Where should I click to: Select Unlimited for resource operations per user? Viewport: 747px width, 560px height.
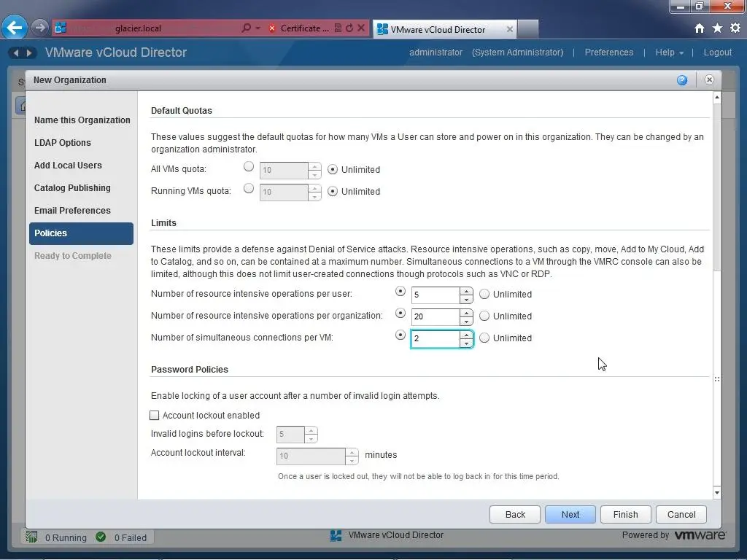tap(484, 295)
